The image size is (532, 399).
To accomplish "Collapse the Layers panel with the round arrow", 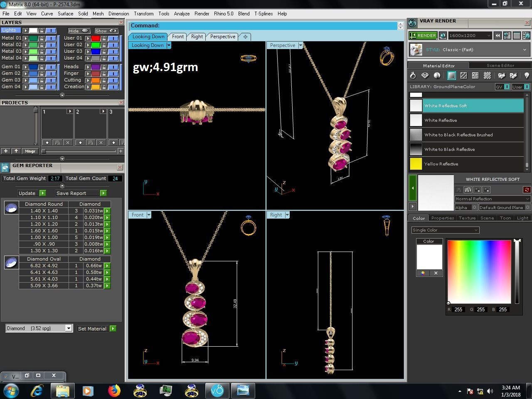I will click(x=62, y=95).
